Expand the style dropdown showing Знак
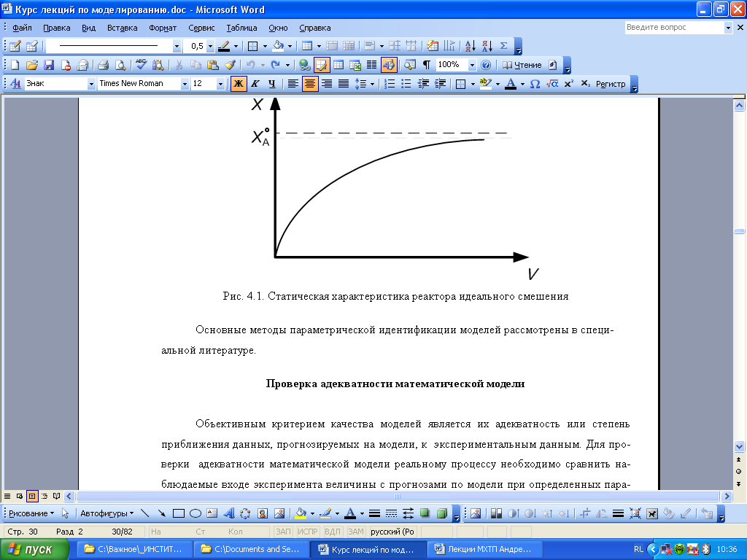Screen dimensions: 747x560 point(91,85)
